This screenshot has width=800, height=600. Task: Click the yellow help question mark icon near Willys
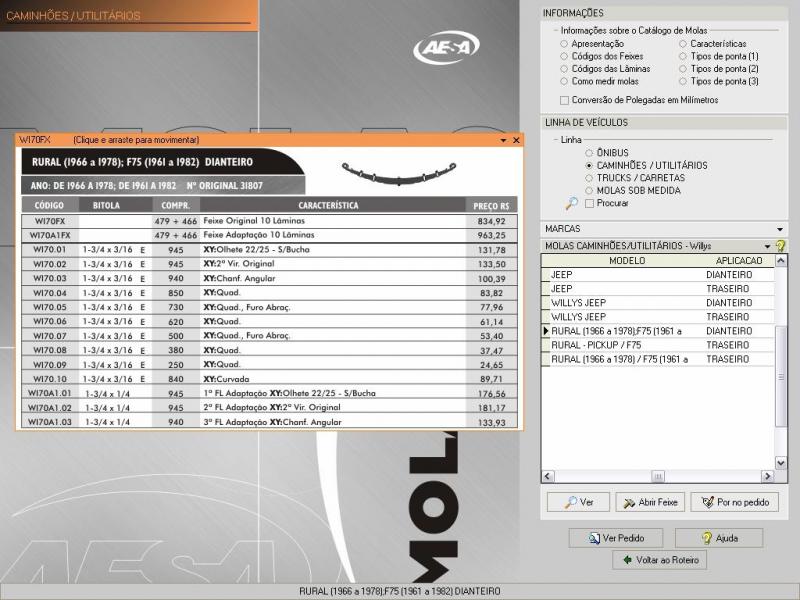(780, 246)
